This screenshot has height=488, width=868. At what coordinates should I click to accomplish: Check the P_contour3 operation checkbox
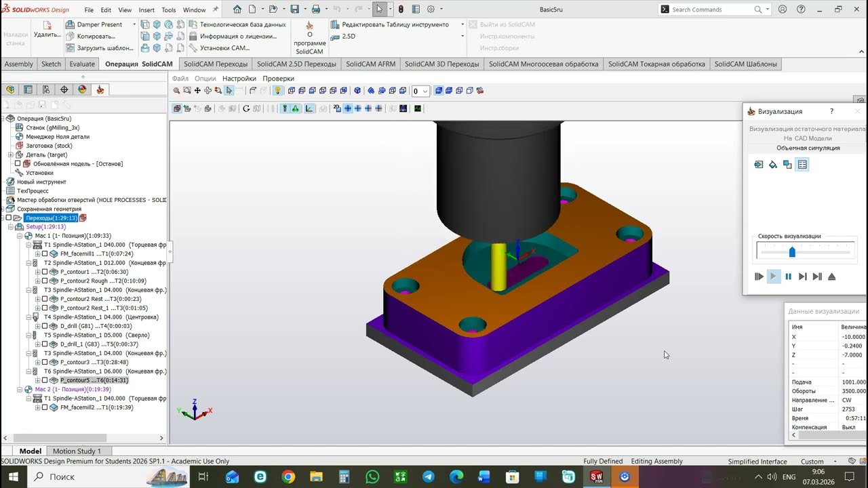pos(45,362)
